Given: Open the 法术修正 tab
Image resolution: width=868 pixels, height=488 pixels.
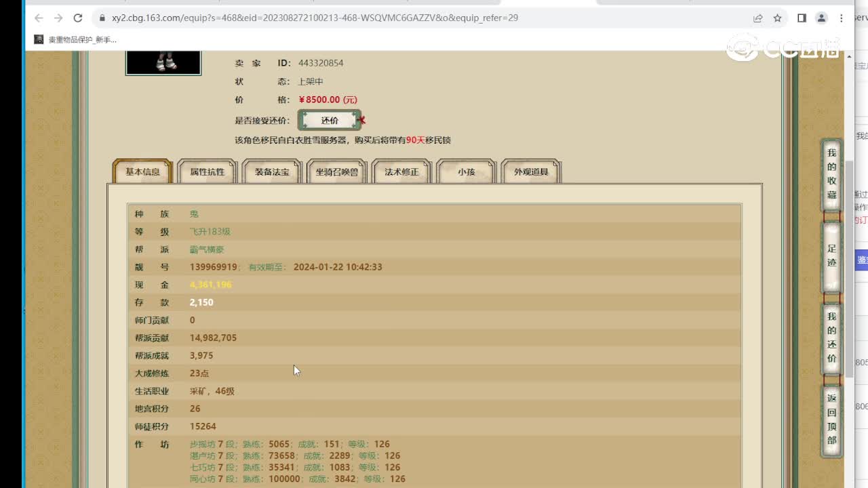Looking at the screenshot, I should (x=401, y=171).
